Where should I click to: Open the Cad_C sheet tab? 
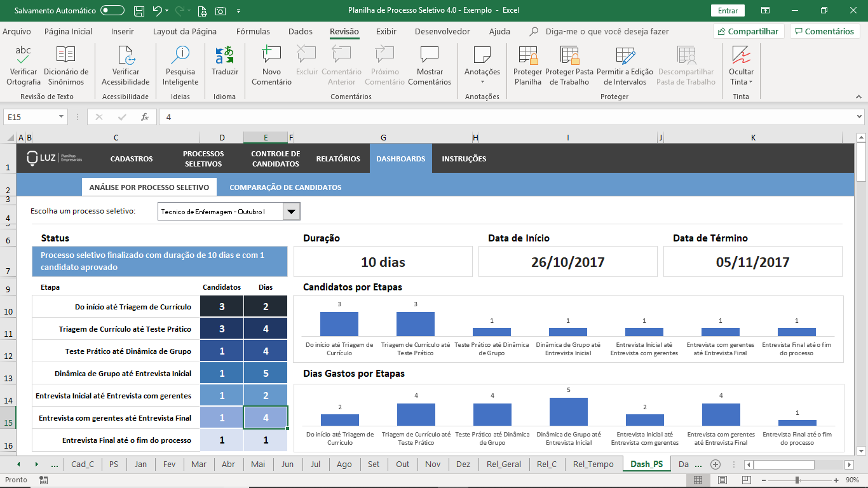[x=83, y=464]
